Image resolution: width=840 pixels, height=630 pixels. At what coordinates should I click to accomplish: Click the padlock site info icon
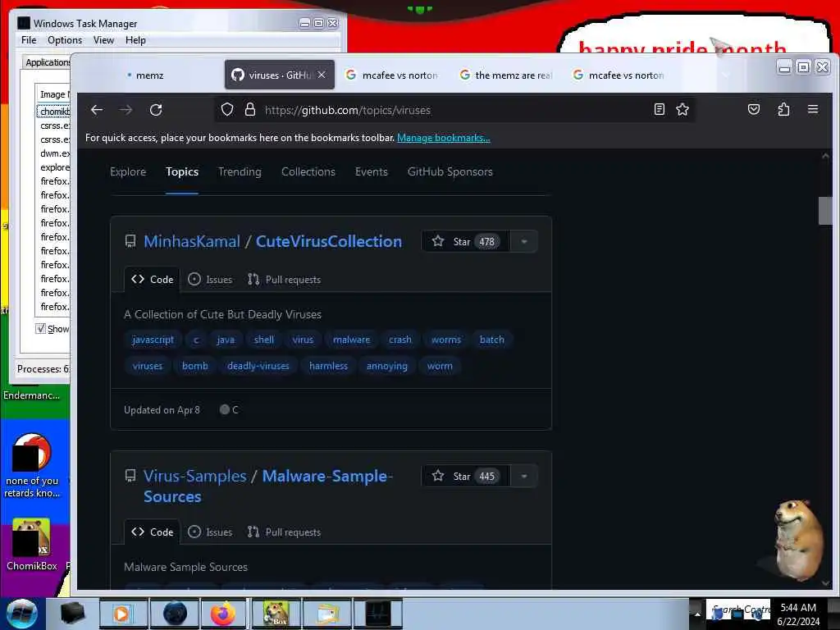point(249,110)
